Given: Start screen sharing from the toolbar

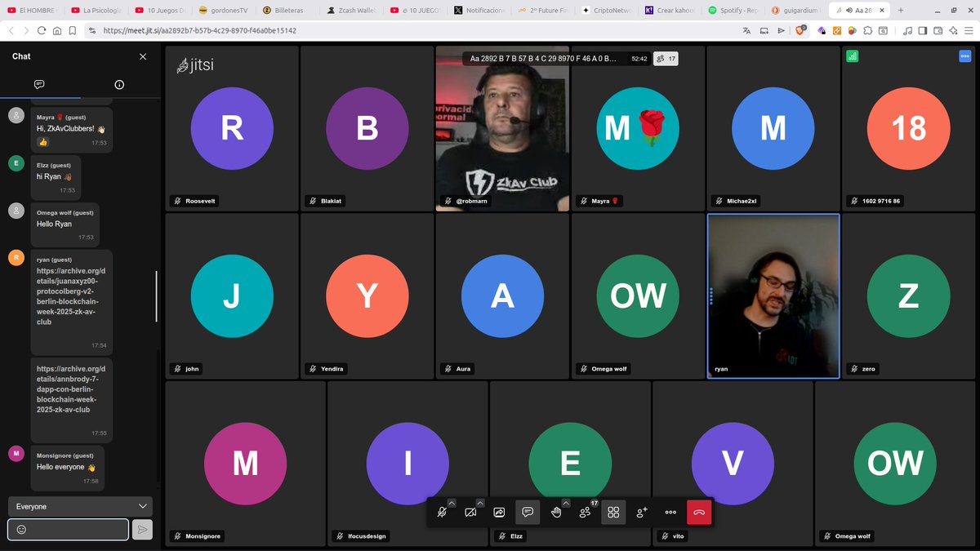Looking at the screenshot, I should (x=499, y=512).
